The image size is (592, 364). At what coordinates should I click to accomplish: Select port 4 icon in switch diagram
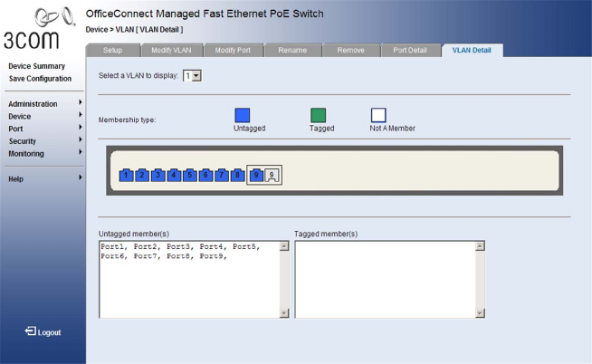tap(174, 175)
